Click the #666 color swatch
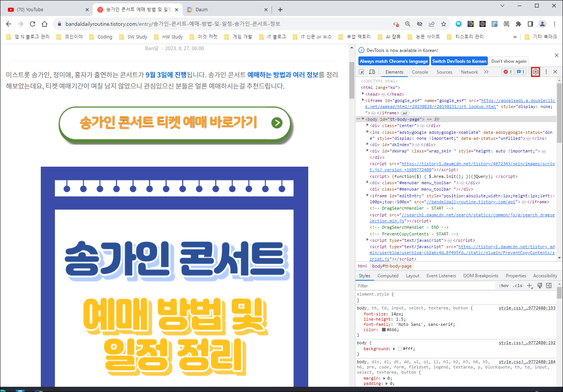 point(384,330)
